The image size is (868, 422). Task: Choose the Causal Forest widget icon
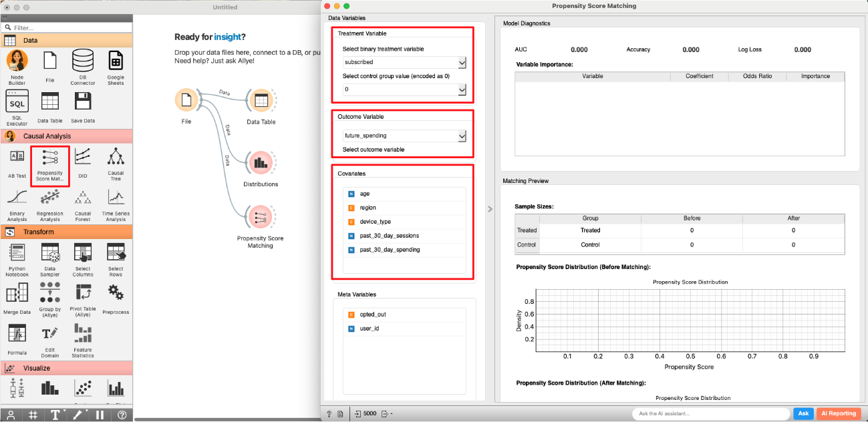click(83, 198)
